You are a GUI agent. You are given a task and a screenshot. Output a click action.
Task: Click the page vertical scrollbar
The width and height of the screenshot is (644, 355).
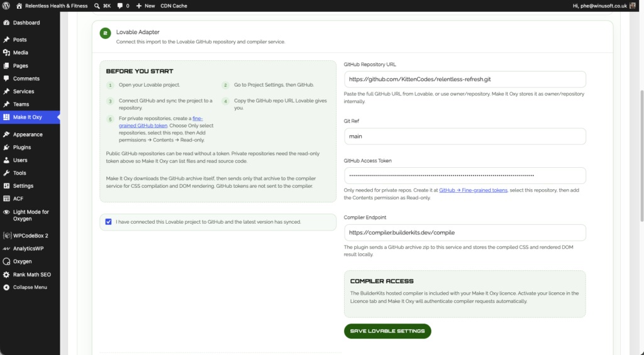point(641,156)
